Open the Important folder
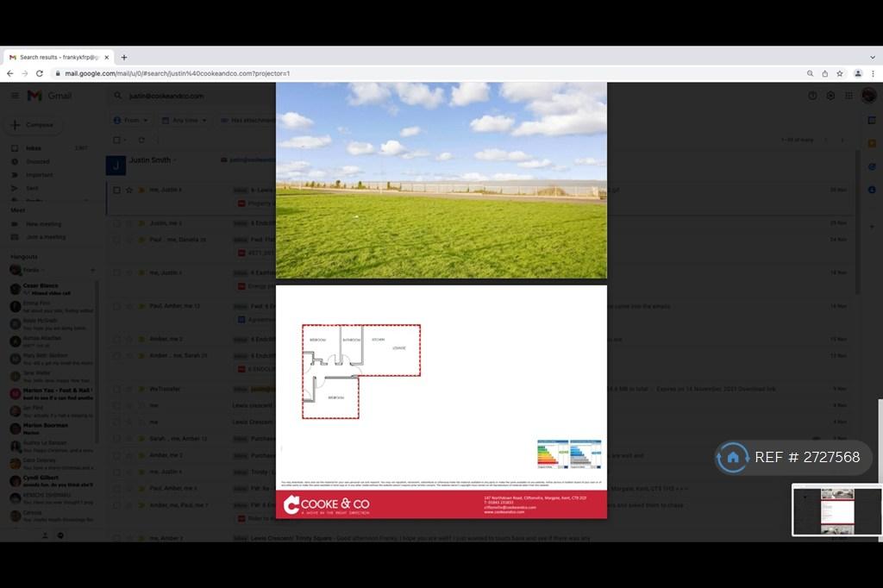The image size is (883, 588). [39, 175]
